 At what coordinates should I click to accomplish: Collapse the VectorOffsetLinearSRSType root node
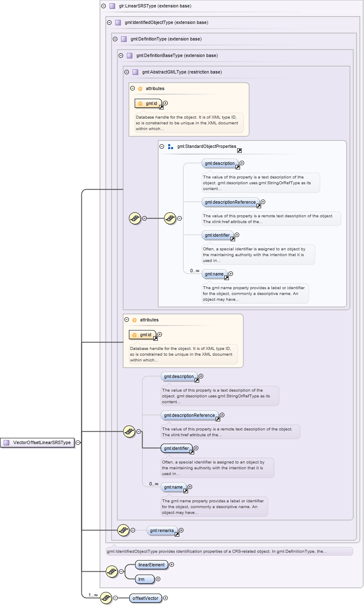[78, 442]
